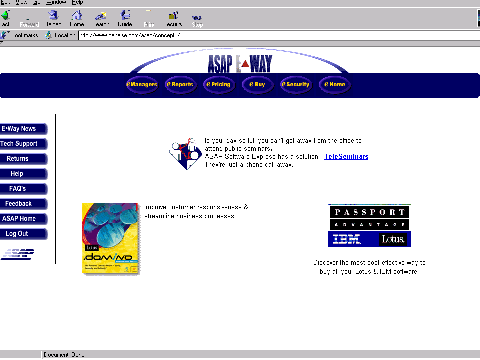Click the Location page proxy icon
Viewport: 480px width, 360px height.
coord(49,35)
